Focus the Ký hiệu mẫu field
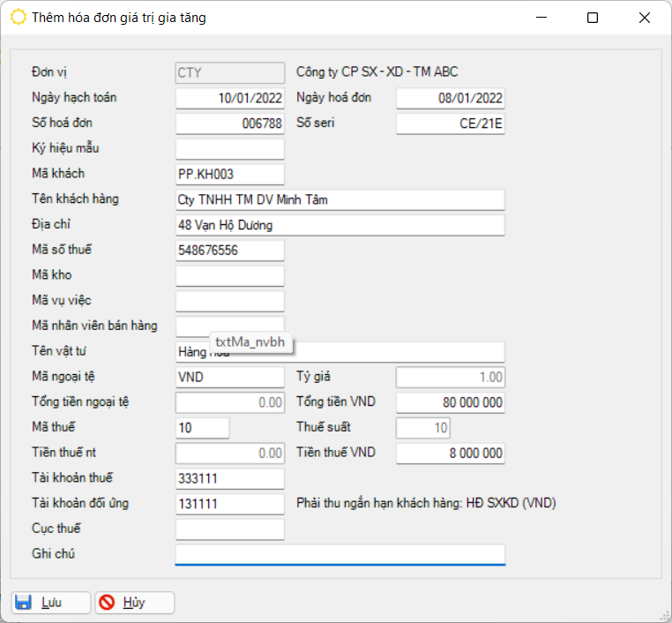Viewport: 672px width, 623px height. (230, 149)
